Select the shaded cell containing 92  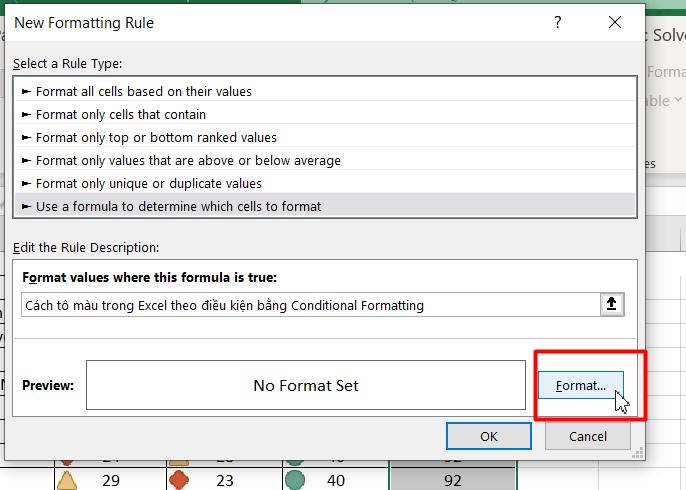(x=452, y=479)
